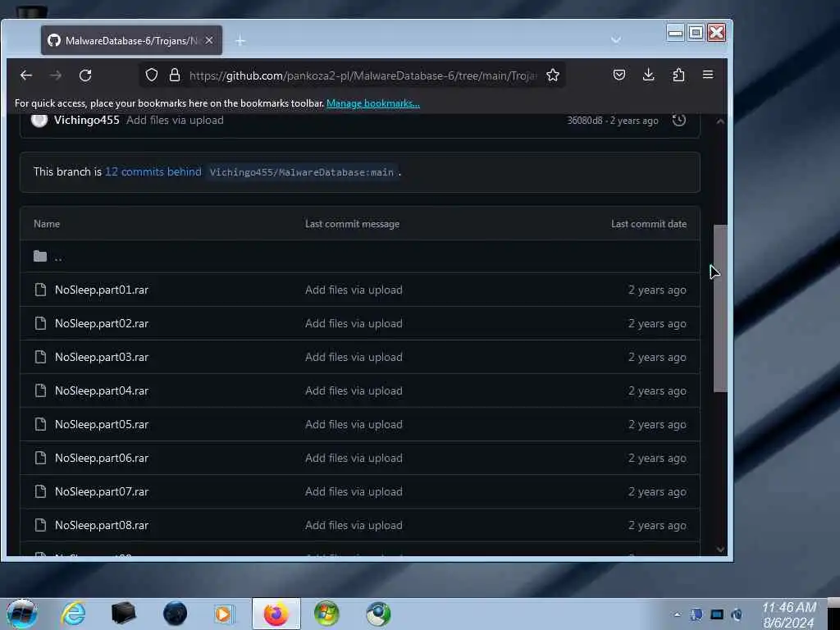Image resolution: width=840 pixels, height=630 pixels.
Task: Launch Internet Explorer from the taskbar
Action: tap(73, 614)
